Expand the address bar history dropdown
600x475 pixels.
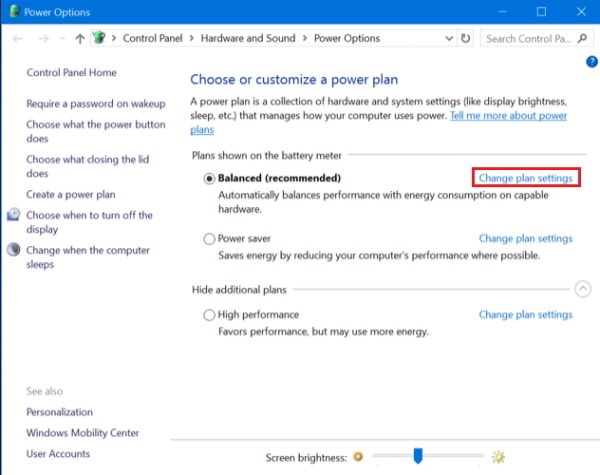click(449, 38)
